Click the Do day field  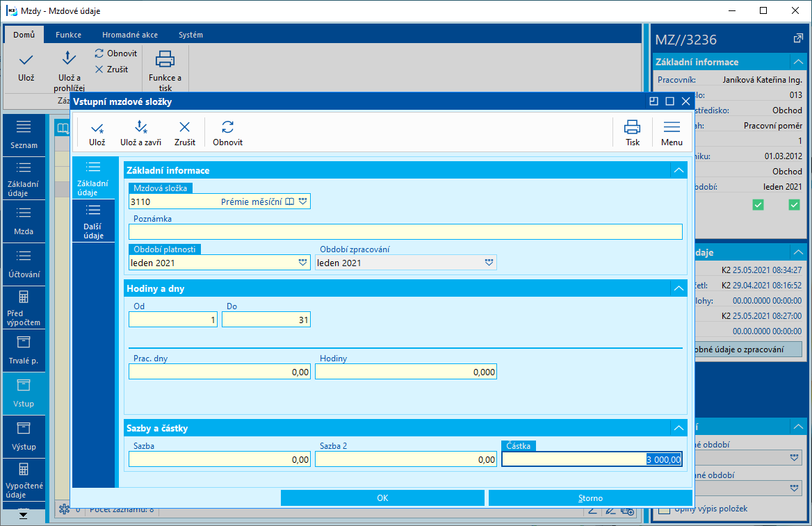[x=266, y=320]
